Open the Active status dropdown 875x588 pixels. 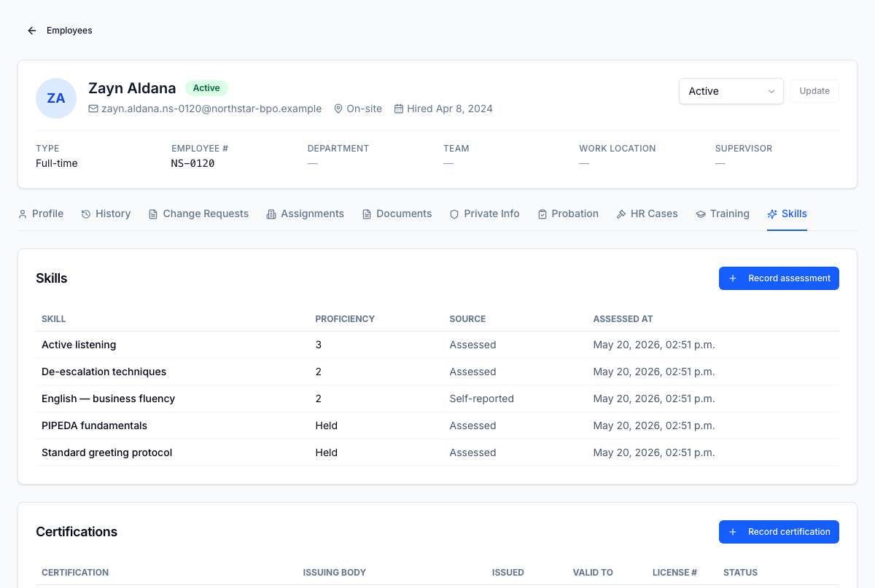[731, 91]
